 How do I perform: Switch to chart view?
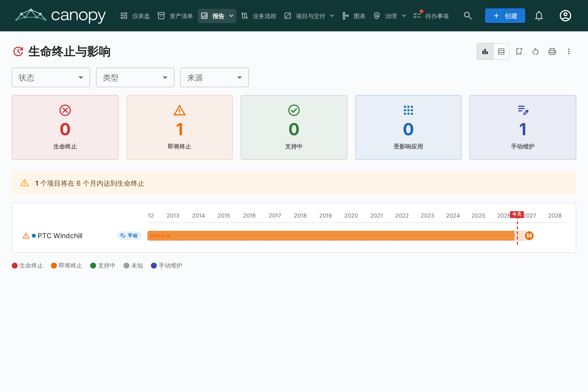click(485, 51)
